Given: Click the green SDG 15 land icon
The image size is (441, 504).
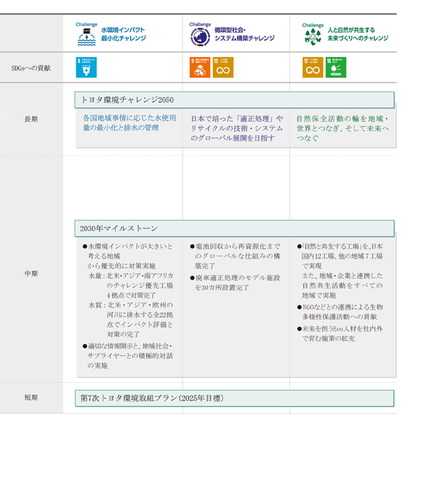Looking at the screenshot, I should [336, 67].
